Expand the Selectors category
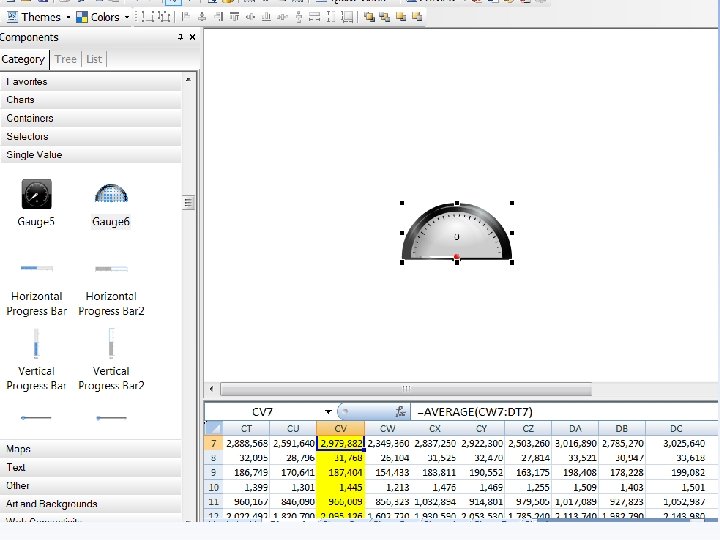This screenshot has height=540, width=720. [91, 136]
